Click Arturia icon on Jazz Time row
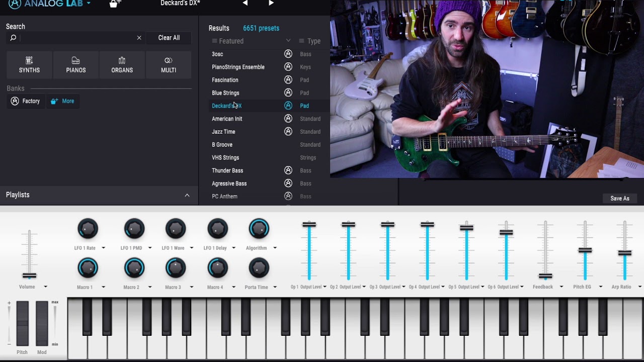The image size is (644, 362). pyautogui.click(x=288, y=132)
